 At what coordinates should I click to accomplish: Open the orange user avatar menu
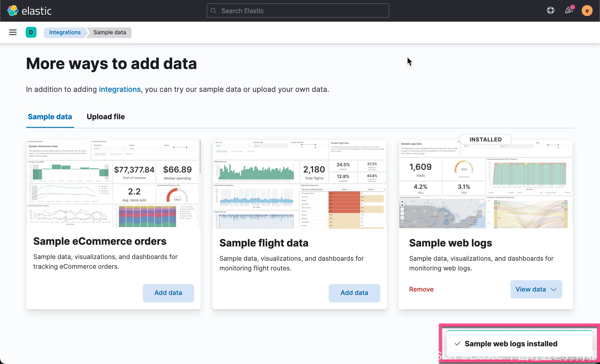click(x=587, y=11)
